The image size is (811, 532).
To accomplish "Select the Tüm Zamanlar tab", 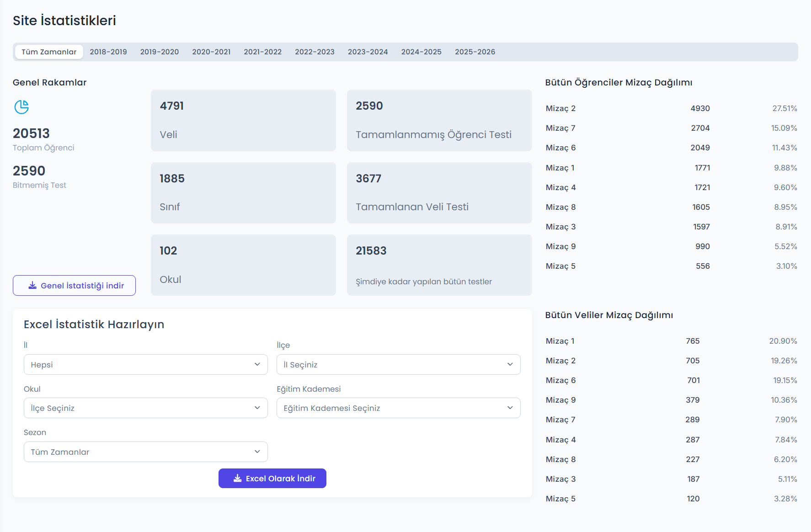I will pos(49,52).
